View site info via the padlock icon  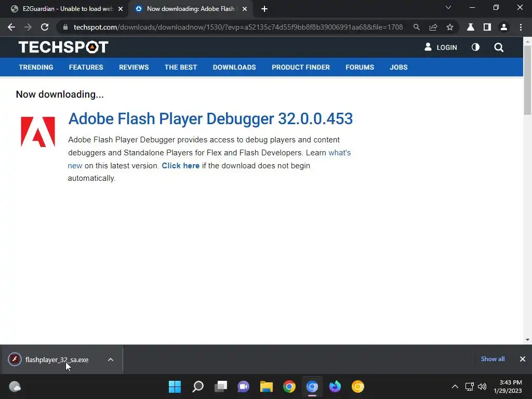[x=65, y=27]
